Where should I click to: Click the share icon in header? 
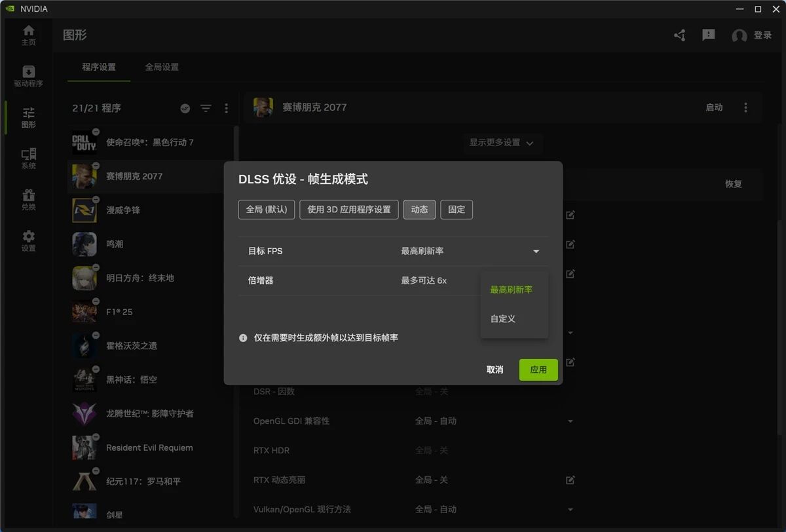(x=680, y=35)
